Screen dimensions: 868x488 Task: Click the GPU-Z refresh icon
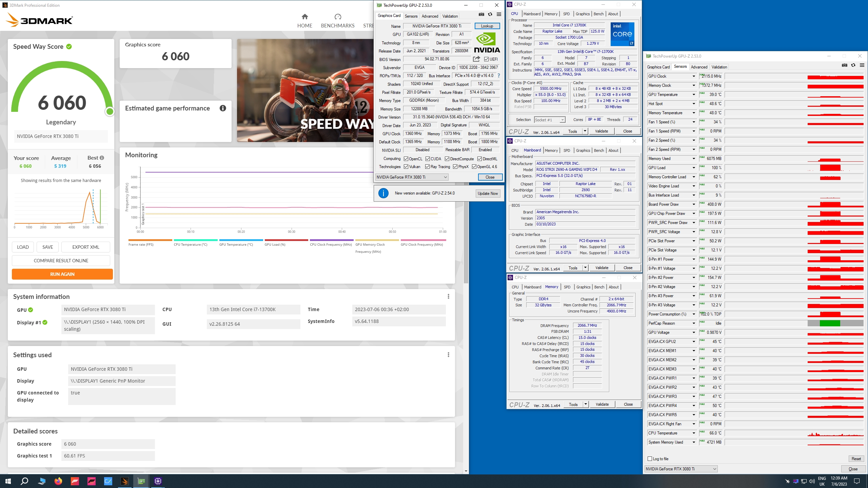(x=490, y=14)
